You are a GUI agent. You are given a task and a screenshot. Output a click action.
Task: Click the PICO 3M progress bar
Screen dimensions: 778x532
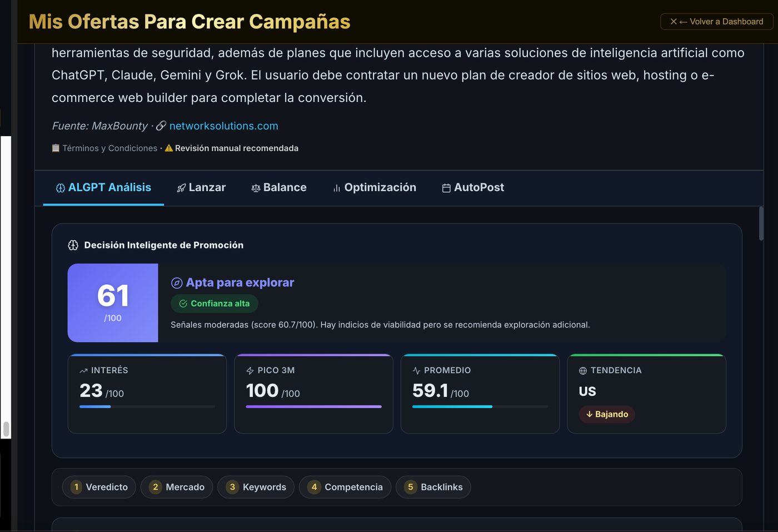point(313,407)
